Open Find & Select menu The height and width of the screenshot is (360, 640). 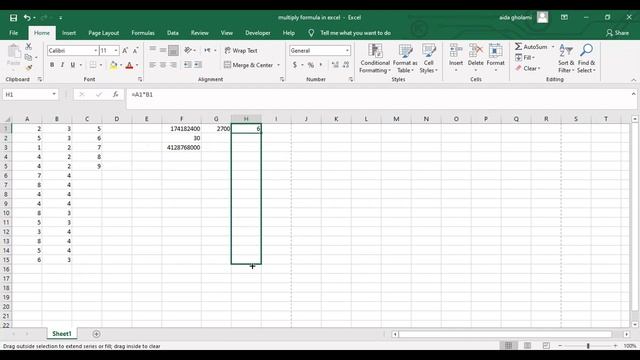(x=587, y=58)
